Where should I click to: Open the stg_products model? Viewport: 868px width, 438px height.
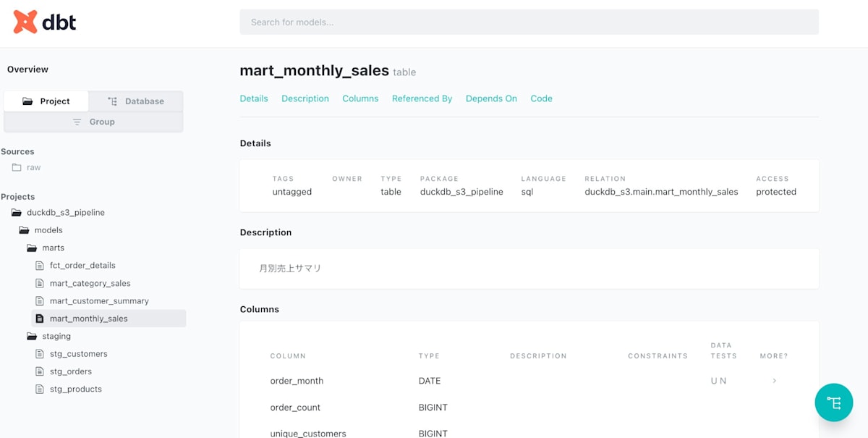coord(76,389)
